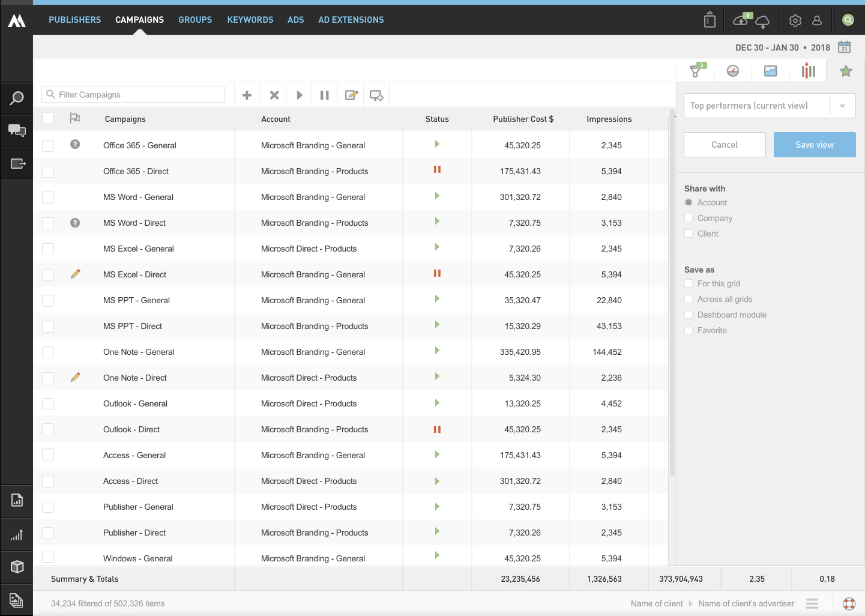
Task: Click the edit pencil icon in the toolbar
Action: 351,95
